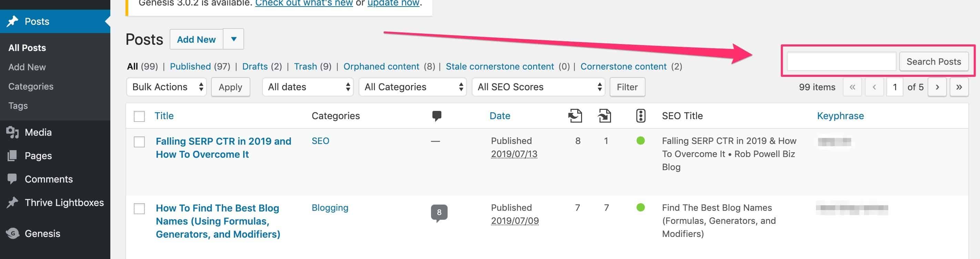This screenshot has width=980, height=259.
Task: Click the Add New post button
Action: pyautogui.click(x=196, y=39)
